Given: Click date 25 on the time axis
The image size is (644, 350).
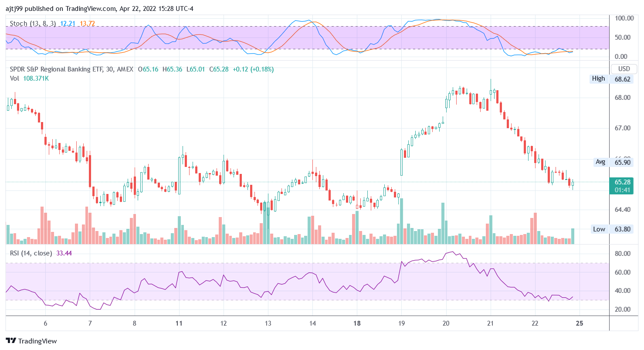Looking at the screenshot, I should (x=580, y=323).
